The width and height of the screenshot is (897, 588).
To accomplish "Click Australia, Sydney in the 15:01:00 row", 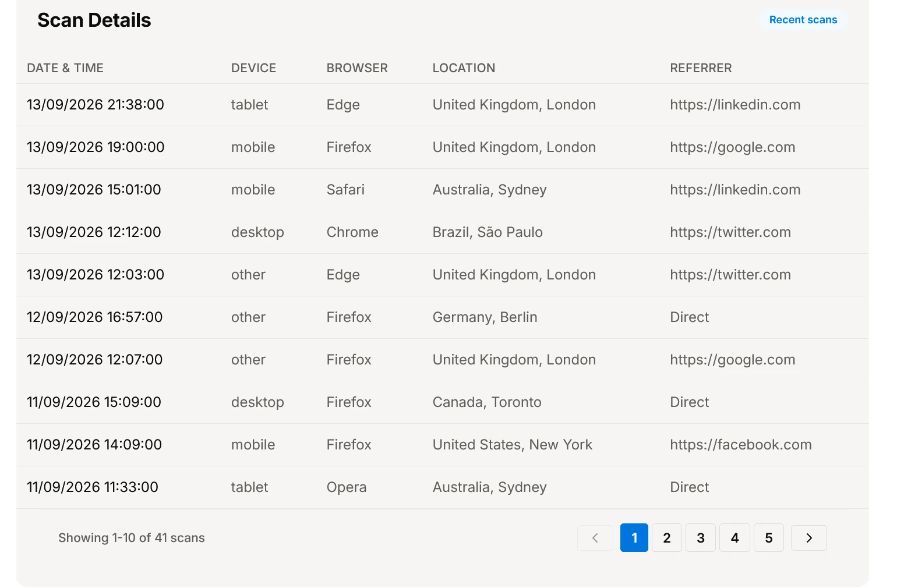I will (x=490, y=190).
